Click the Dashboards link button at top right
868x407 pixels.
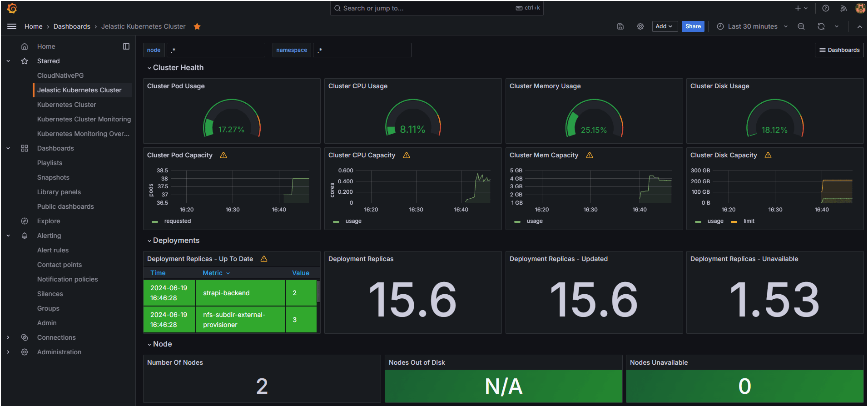[839, 50]
